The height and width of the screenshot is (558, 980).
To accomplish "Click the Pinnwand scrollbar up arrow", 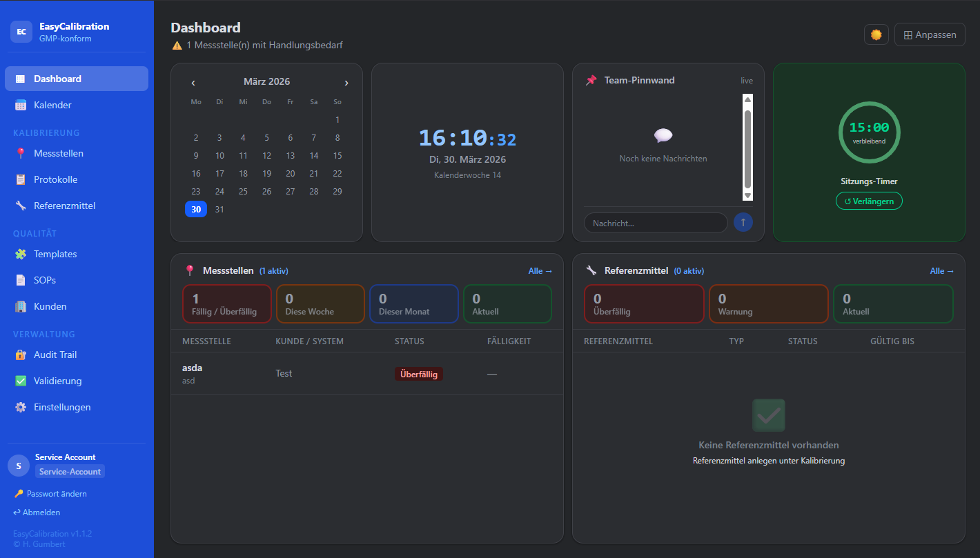I will 747,100.
